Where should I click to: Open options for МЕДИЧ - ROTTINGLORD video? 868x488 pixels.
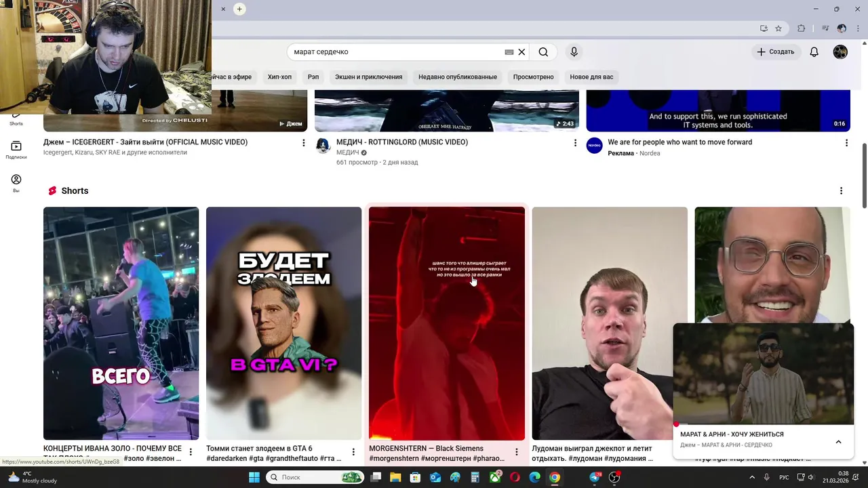pyautogui.click(x=575, y=143)
